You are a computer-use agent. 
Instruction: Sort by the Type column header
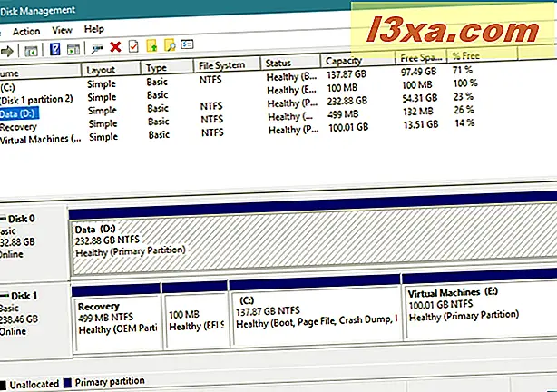(167, 67)
